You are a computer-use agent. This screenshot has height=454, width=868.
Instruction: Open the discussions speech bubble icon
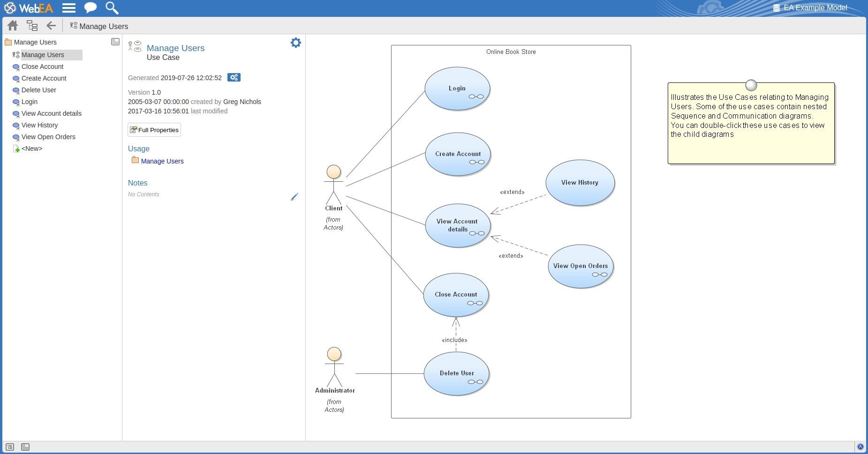[x=90, y=8]
